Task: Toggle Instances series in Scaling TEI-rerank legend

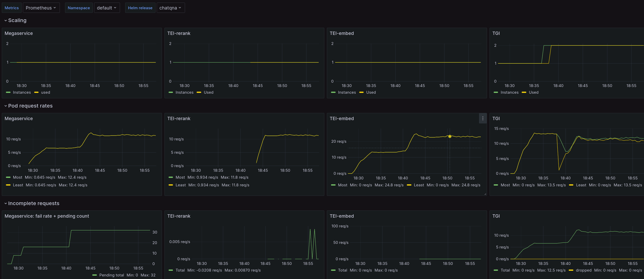Action: coord(184,92)
